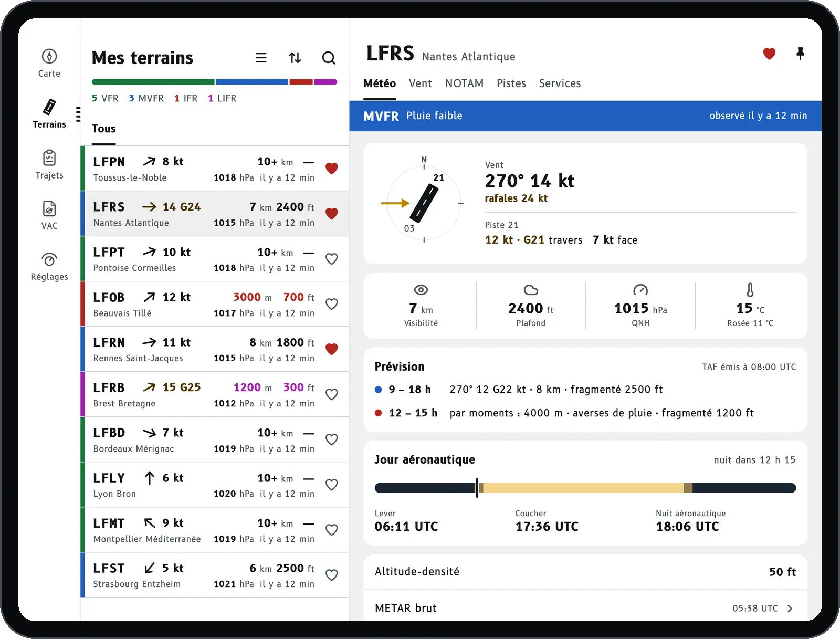Click '17:36 UTC' sunset time
Viewport: 840px width, 639px height.
pyautogui.click(x=547, y=527)
